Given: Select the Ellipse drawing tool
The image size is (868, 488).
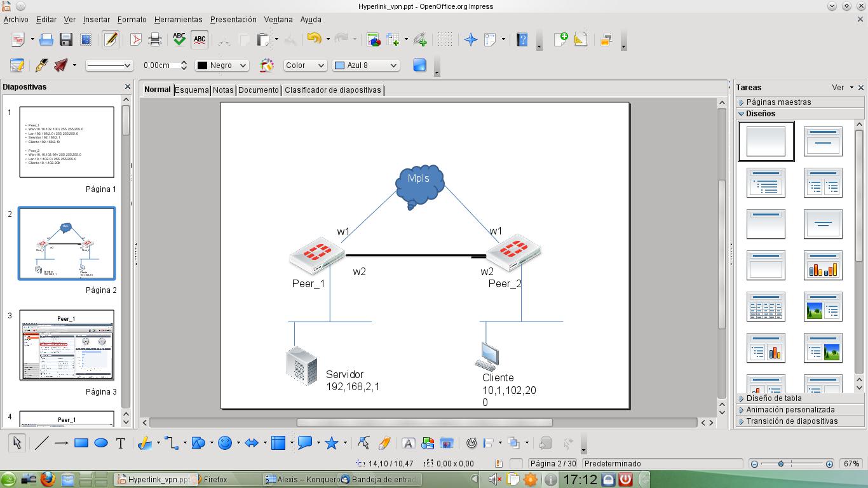Looking at the screenshot, I should [x=101, y=444].
